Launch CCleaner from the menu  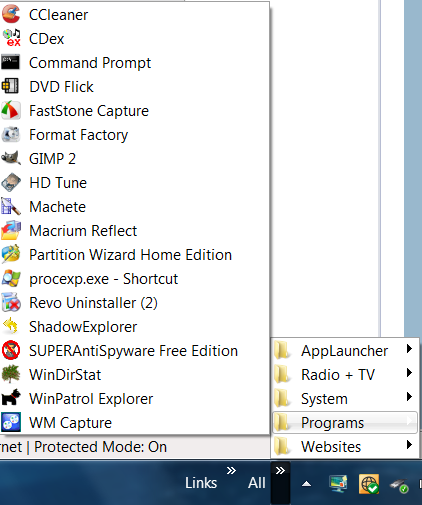click(x=134, y=15)
